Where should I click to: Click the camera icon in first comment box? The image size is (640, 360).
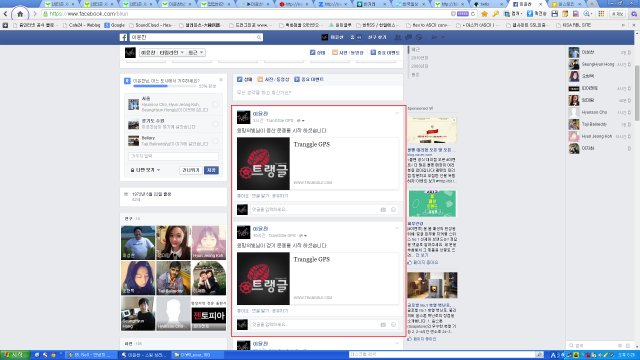click(383, 209)
